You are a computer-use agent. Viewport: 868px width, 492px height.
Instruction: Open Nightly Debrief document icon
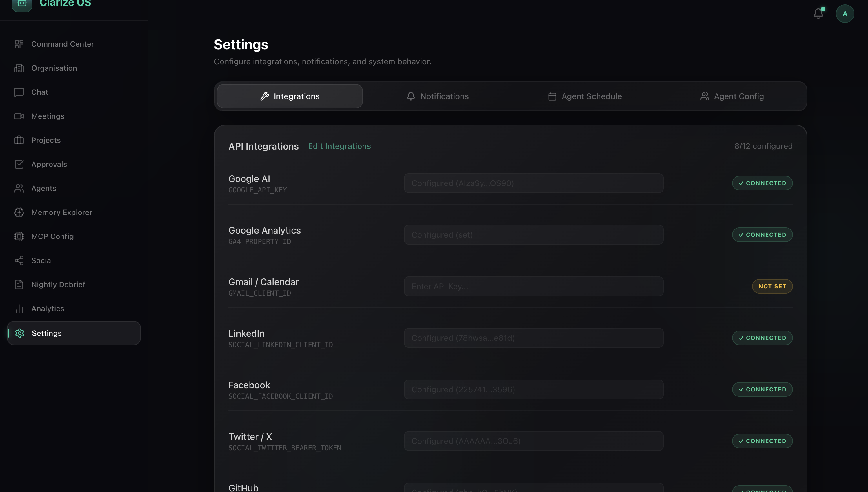click(19, 285)
